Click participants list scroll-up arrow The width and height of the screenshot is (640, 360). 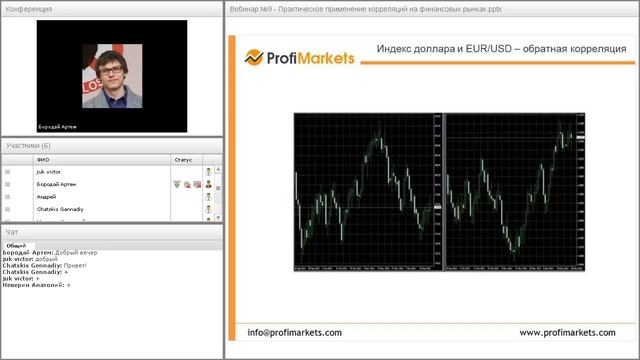point(218,169)
